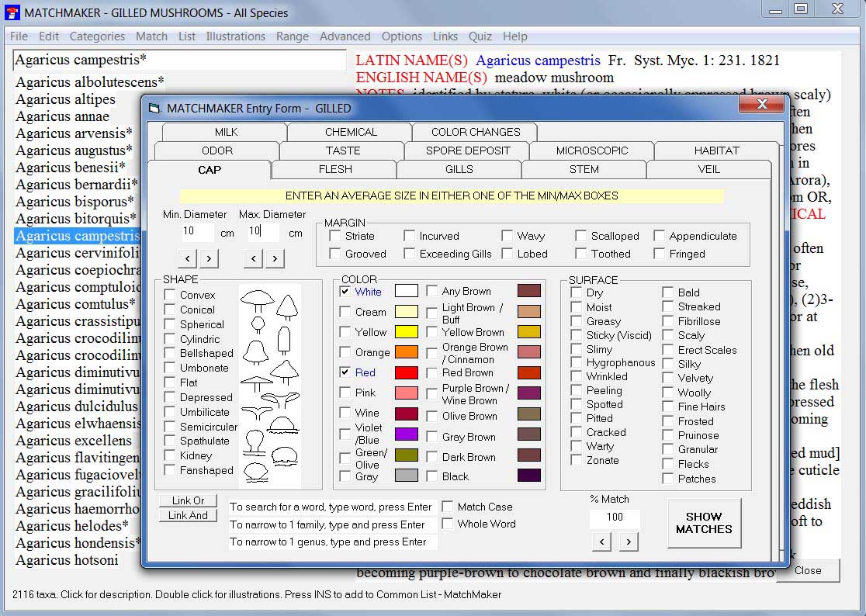Click the % Match value field

click(615, 517)
